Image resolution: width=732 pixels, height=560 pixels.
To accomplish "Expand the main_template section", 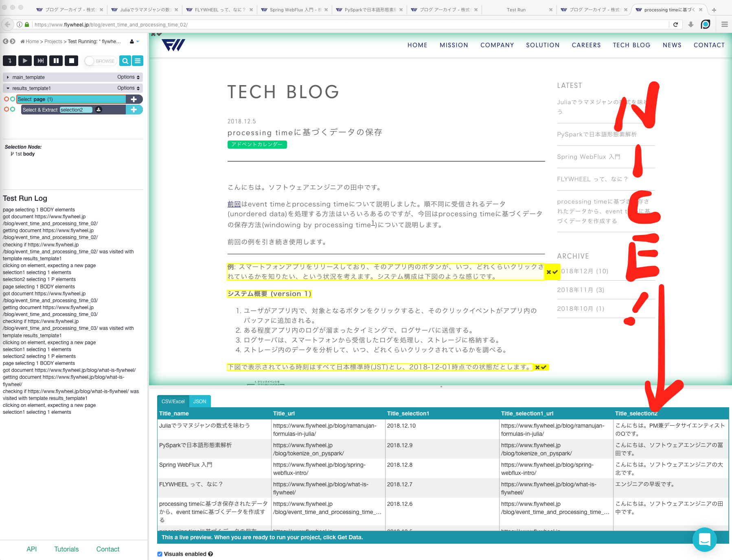I will tap(8, 77).
